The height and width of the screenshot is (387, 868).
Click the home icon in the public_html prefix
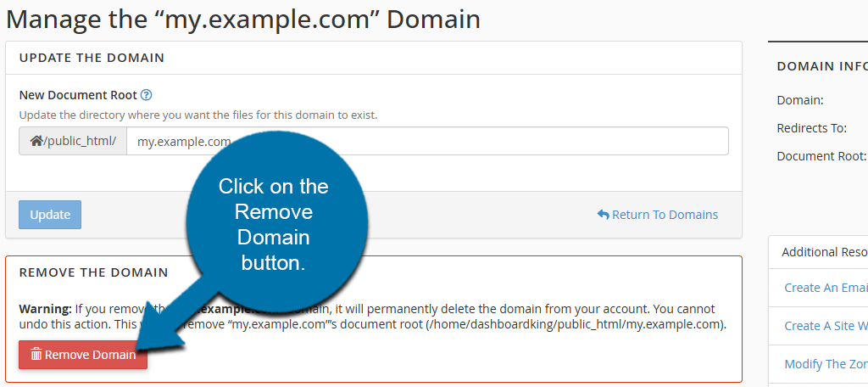tap(36, 141)
